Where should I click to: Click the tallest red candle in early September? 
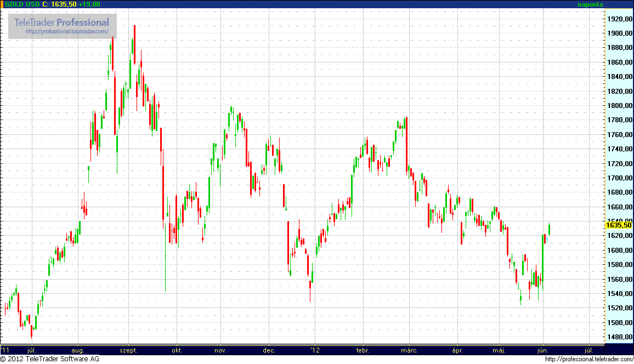coord(133,44)
